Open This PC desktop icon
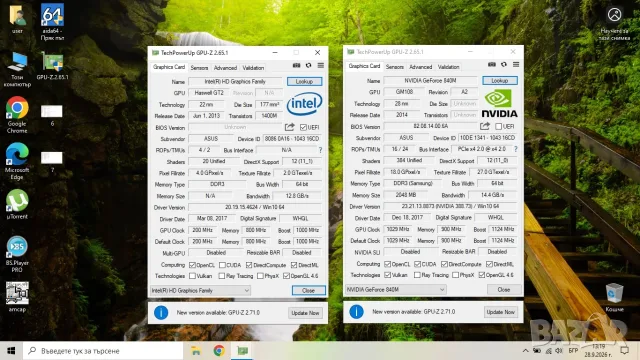 point(17,69)
